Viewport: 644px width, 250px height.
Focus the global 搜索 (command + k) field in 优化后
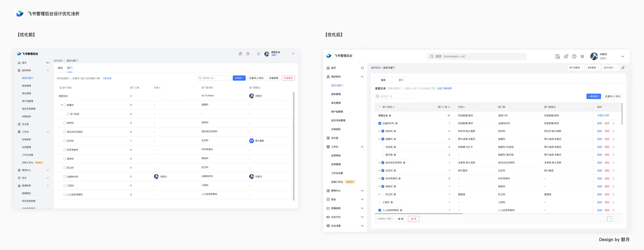(476, 56)
